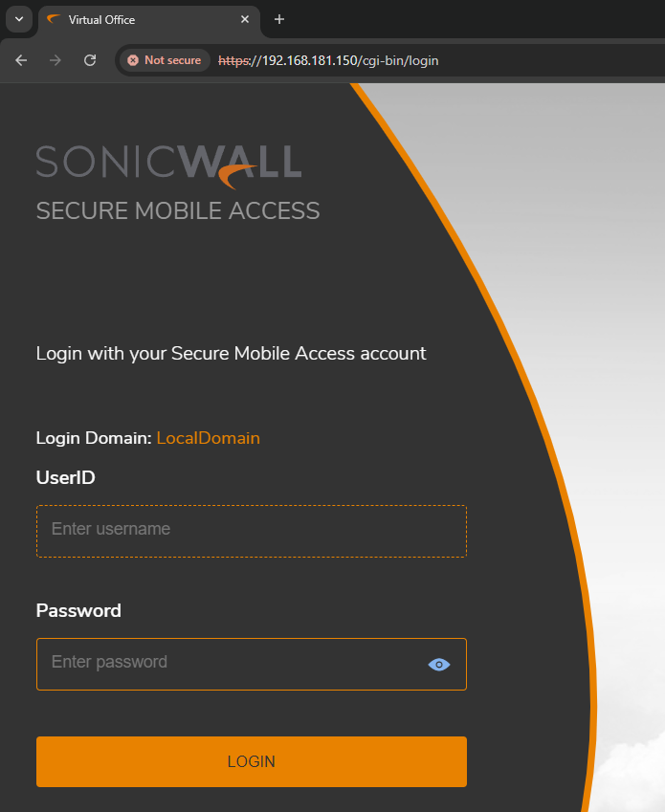
Task: Focus the address bar URL
Action: click(383, 60)
